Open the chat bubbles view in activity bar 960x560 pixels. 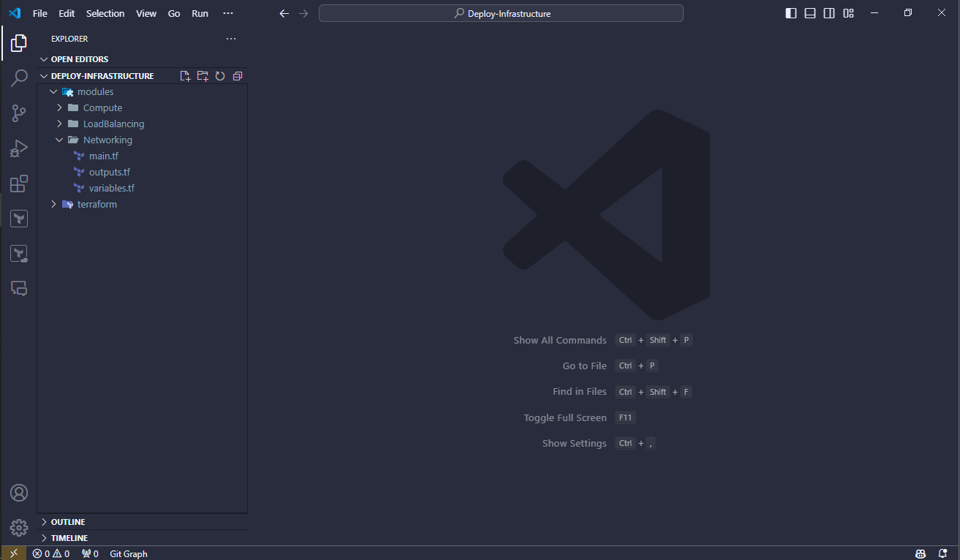pyautogui.click(x=19, y=289)
